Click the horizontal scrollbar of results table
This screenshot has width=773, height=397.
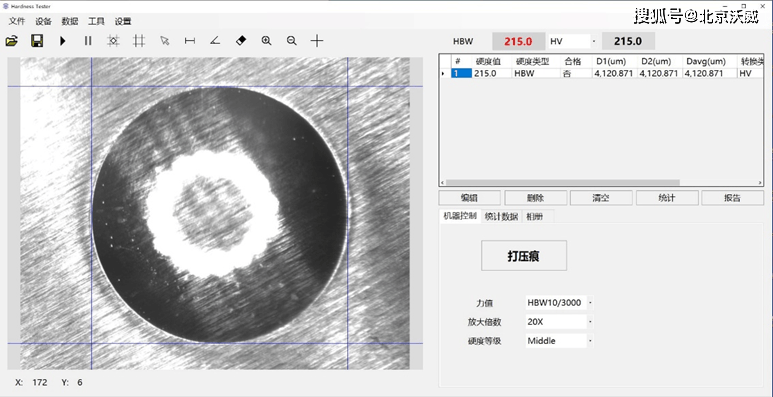562,182
